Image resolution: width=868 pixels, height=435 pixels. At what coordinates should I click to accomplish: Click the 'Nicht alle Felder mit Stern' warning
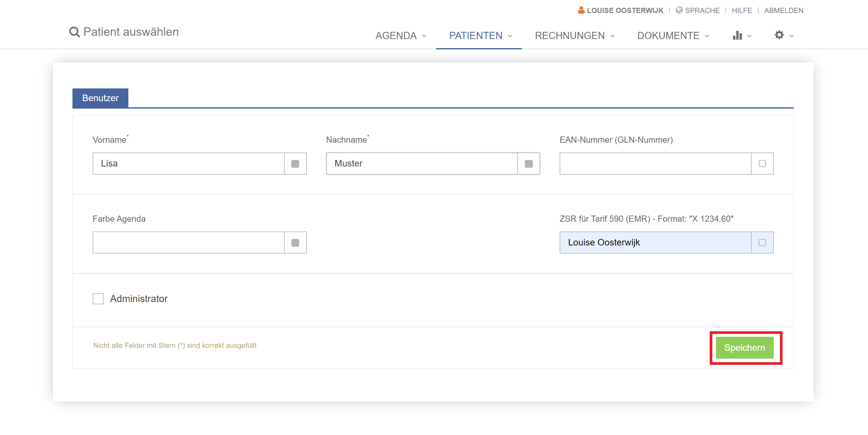click(x=175, y=345)
